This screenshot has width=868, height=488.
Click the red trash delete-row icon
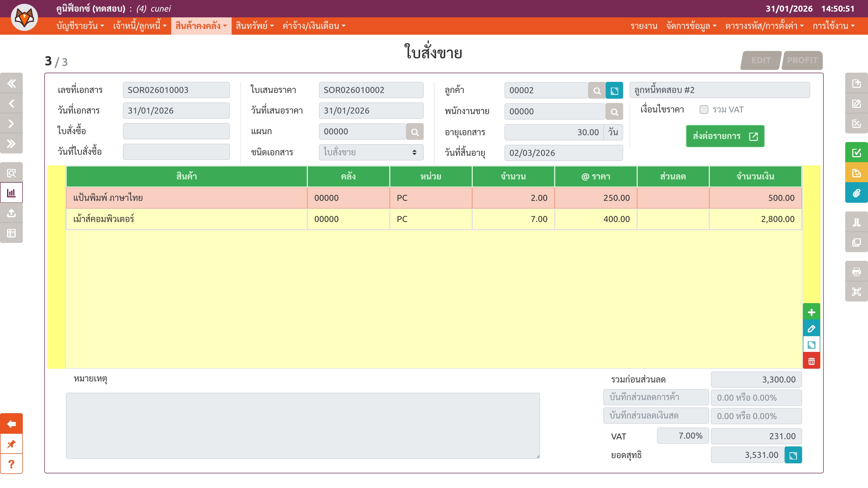point(811,361)
